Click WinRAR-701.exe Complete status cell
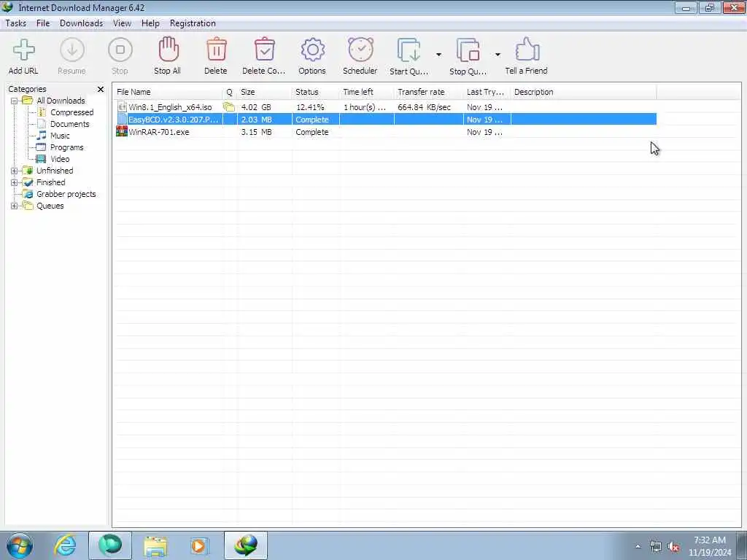This screenshot has height=560, width=747. click(312, 133)
